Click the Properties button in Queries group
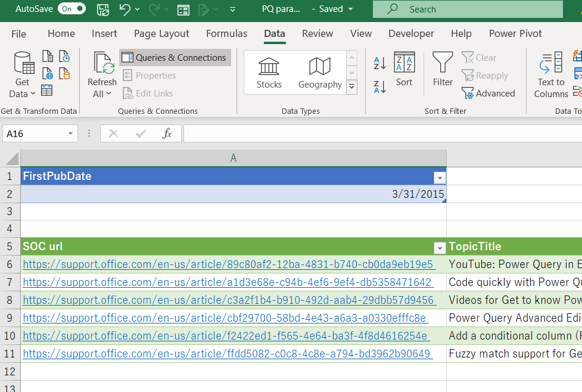Image resolution: width=582 pixels, height=392 pixels. (x=149, y=75)
